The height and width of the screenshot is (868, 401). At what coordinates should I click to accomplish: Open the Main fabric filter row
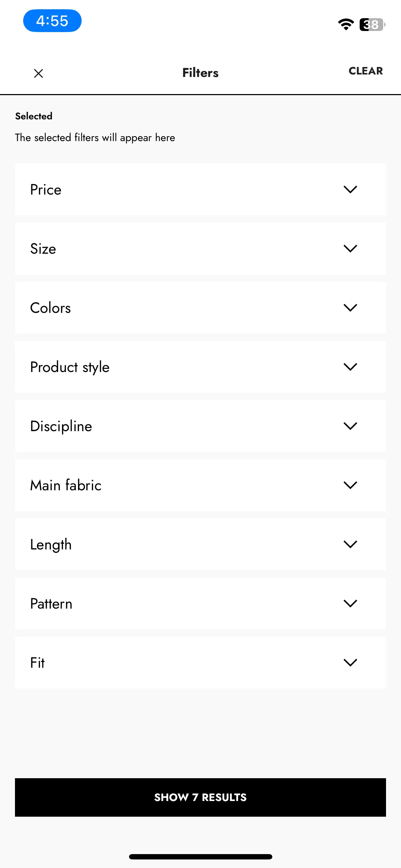pos(200,485)
